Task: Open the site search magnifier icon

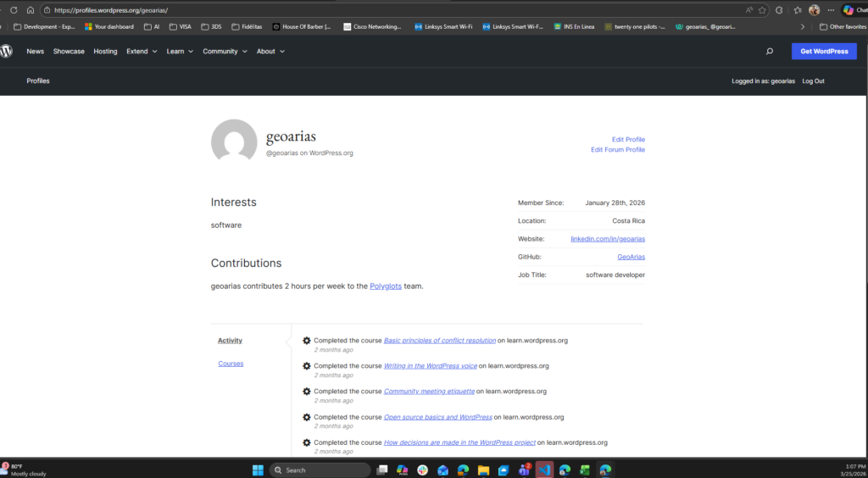Action: 769,52
